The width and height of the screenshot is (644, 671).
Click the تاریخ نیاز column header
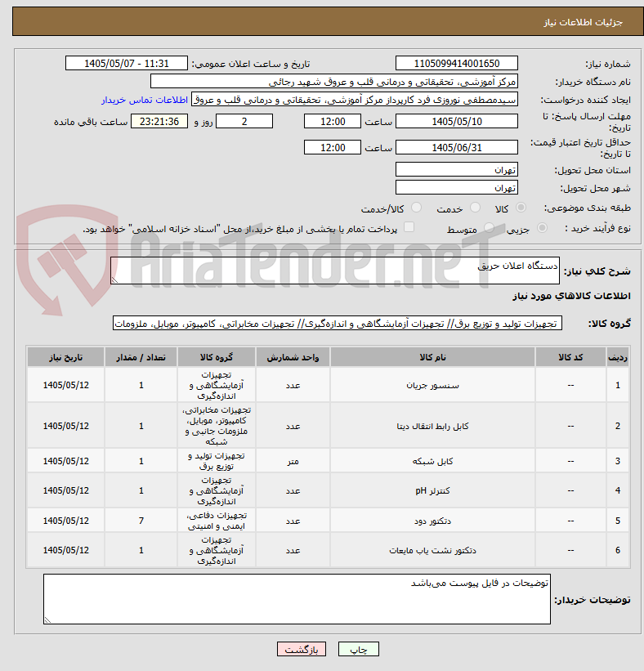(66, 357)
